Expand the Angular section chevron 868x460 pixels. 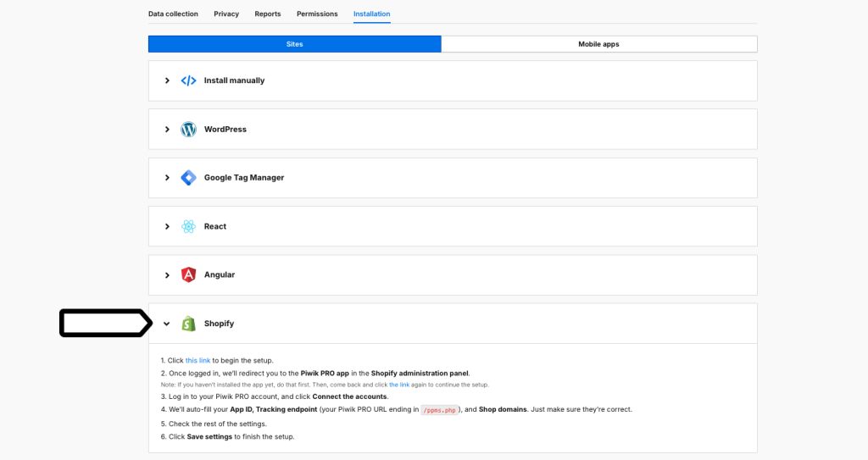(x=167, y=274)
